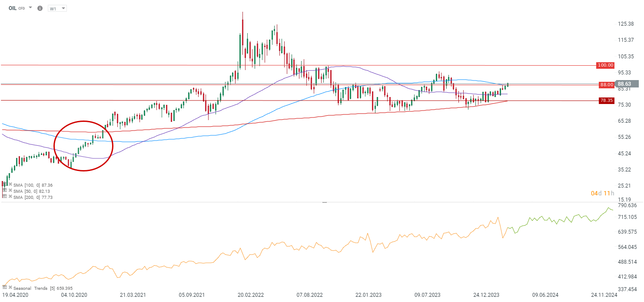The image size is (644, 302).
Task: Open the OIL CFD instrument dropdown arrow
Action: (30, 8)
